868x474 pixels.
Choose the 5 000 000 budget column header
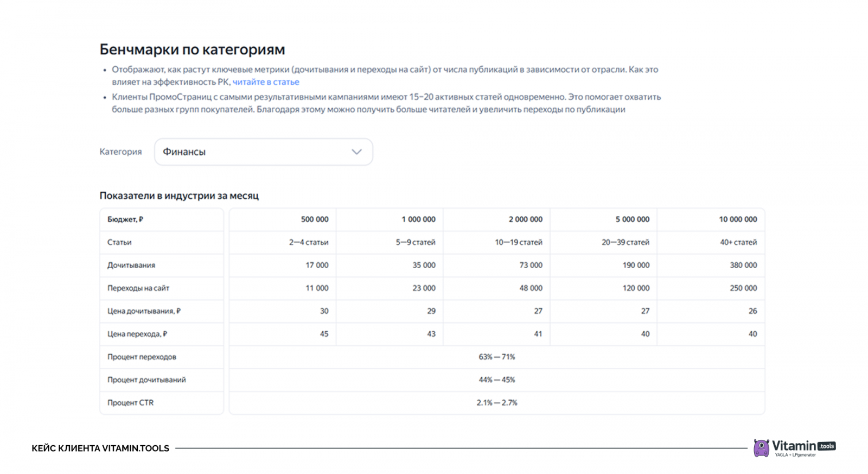pyautogui.click(x=632, y=219)
